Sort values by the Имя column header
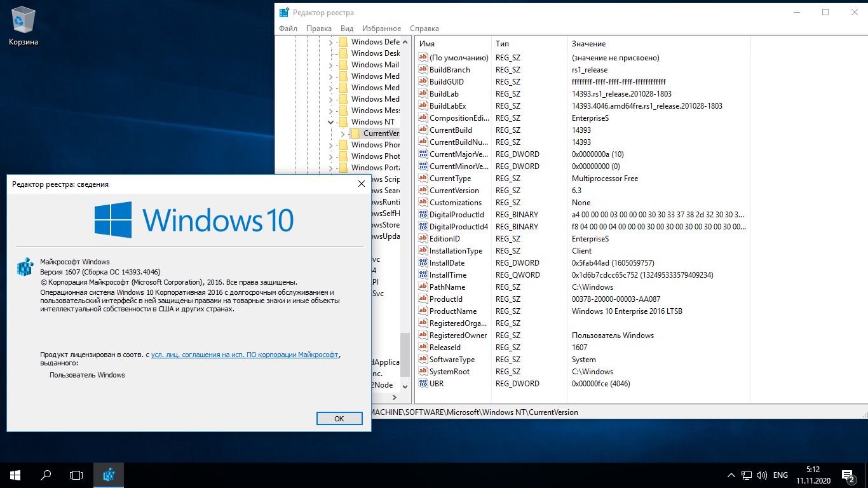868x488 pixels. click(452, 44)
